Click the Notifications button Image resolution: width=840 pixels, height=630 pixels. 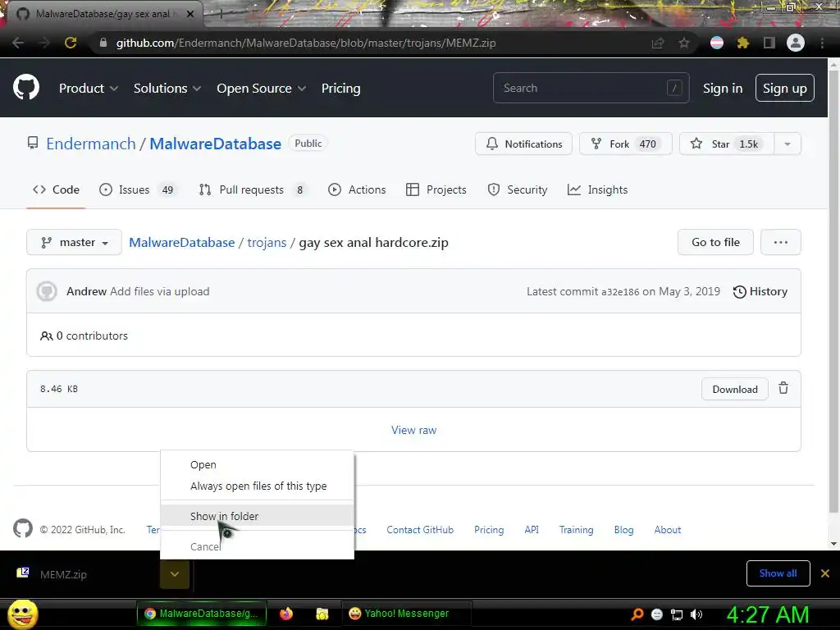click(523, 144)
